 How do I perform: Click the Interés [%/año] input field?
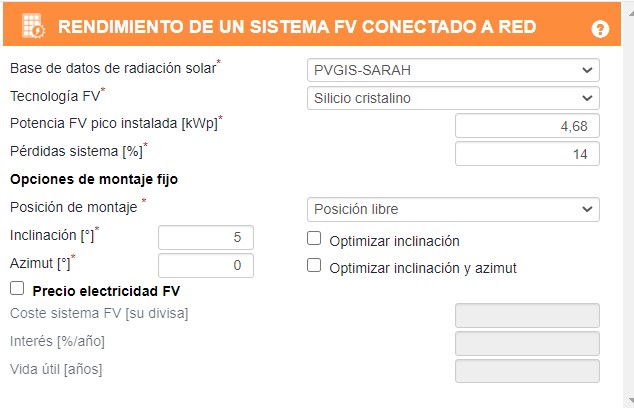tap(527, 343)
